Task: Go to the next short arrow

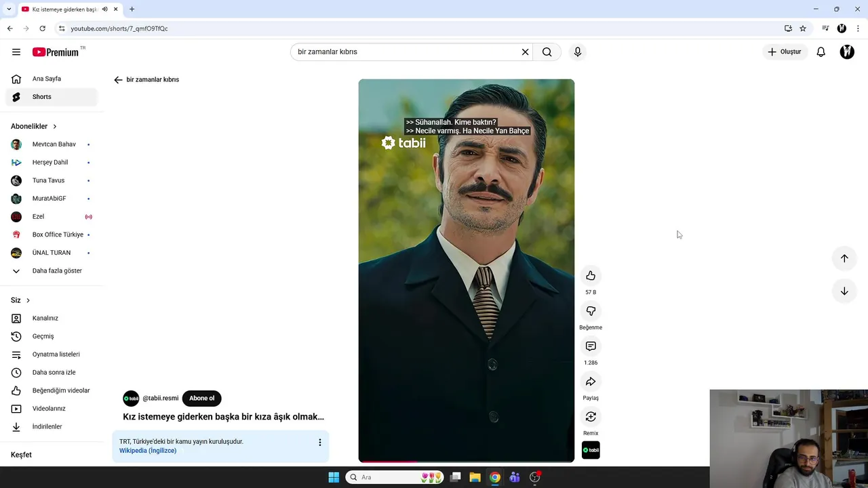Action: point(844,291)
